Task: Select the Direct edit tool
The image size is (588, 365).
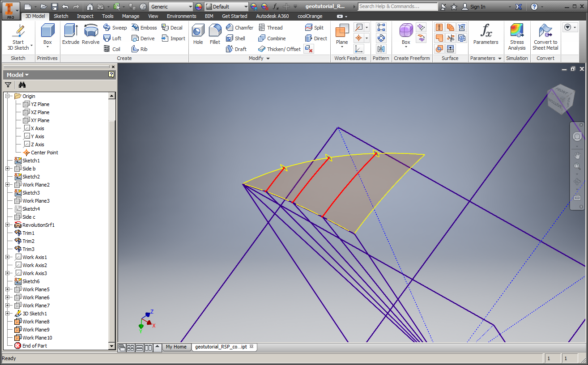Action: [316, 38]
